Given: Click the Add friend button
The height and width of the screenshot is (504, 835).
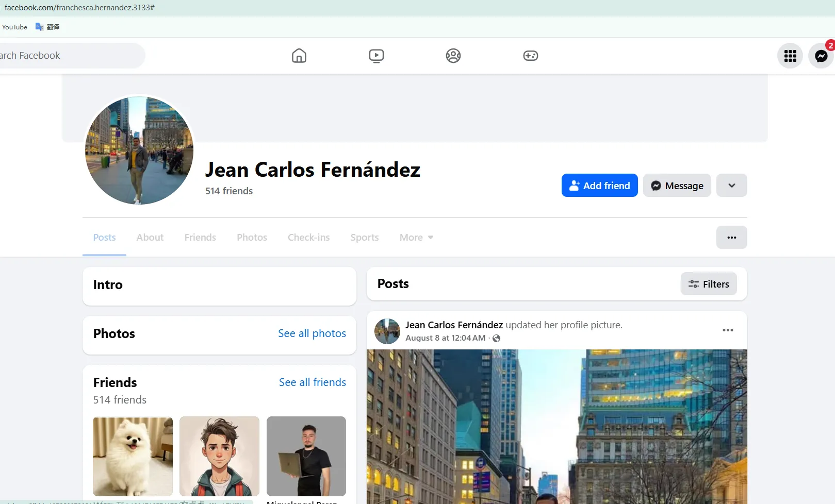Looking at the screenshot, I should [599, 186].
